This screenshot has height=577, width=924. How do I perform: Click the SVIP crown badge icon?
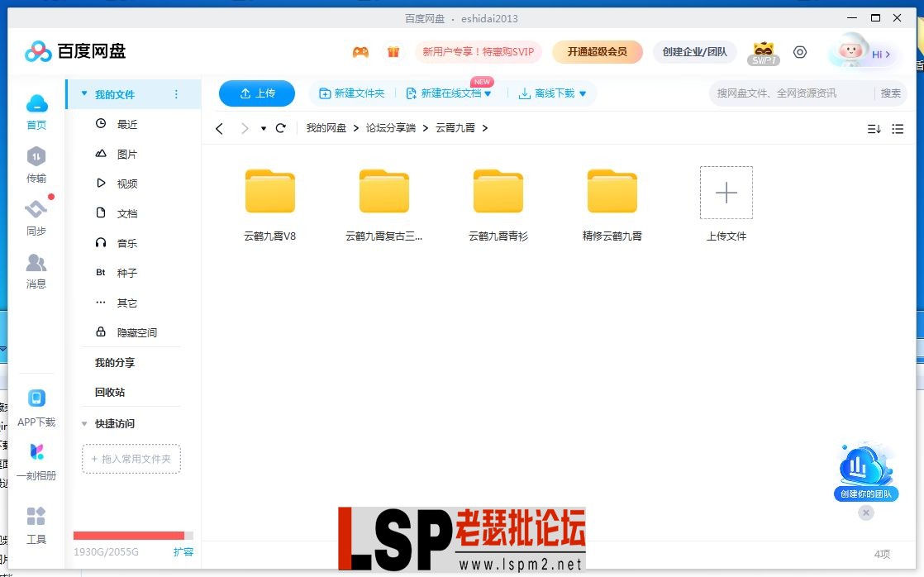(764, 51)
